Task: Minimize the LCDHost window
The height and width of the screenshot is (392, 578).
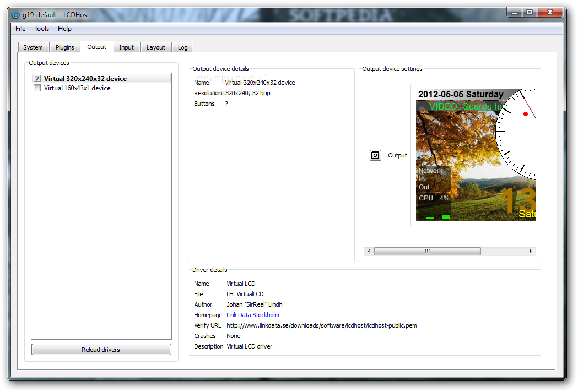Action: point(515,13)
